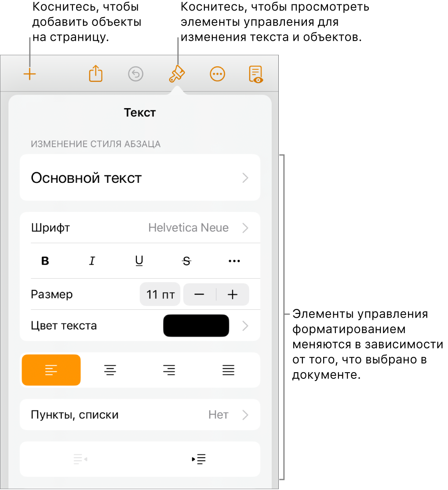Tap the Размер label
The image size is (448, 490).
click(52, 294)
